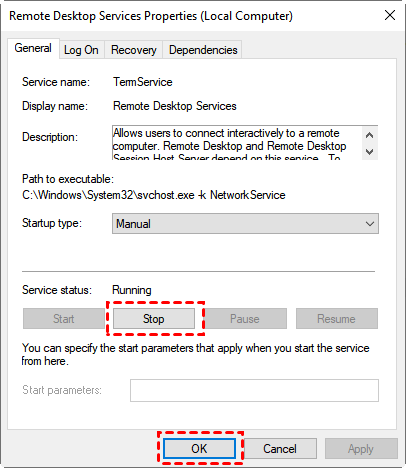Screen dimensions: 406x468
Task: Click inside the Description text box
Action: [x=237, y=143]
